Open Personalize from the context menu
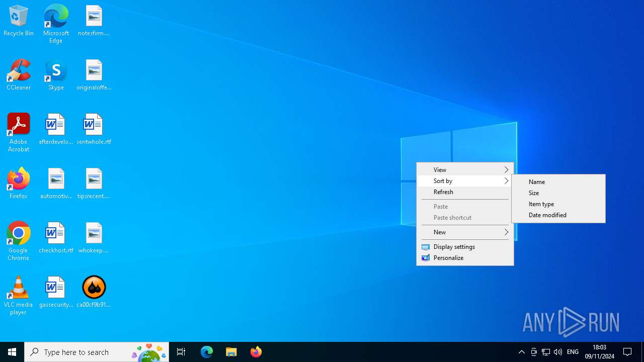The height and width of the screenshot is (362, 644). pos(465,258)
